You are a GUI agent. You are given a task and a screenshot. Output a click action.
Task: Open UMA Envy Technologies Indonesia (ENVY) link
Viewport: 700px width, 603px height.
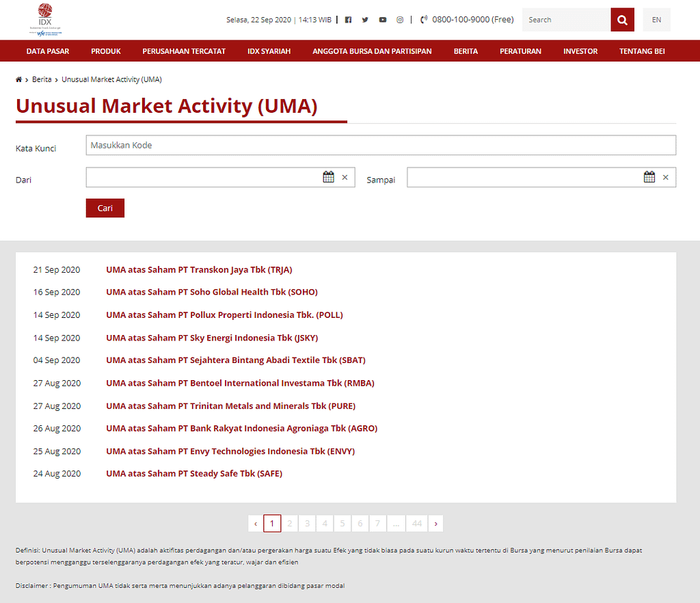tap(230, 451)
